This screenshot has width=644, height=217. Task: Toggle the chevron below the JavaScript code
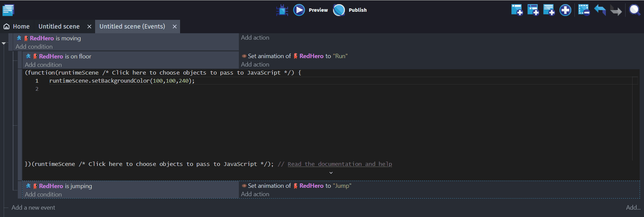[x=331, y=173]
